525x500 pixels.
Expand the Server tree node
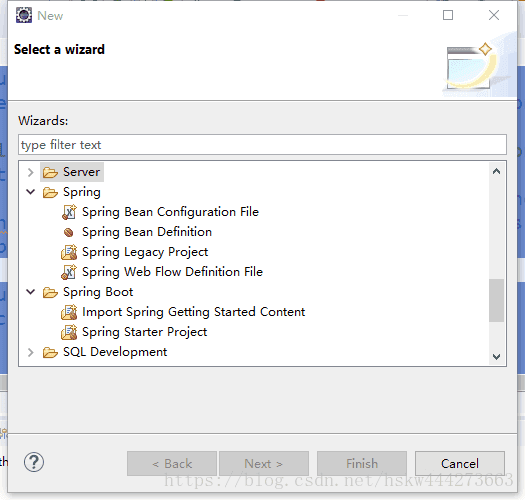tap(30, 172)
